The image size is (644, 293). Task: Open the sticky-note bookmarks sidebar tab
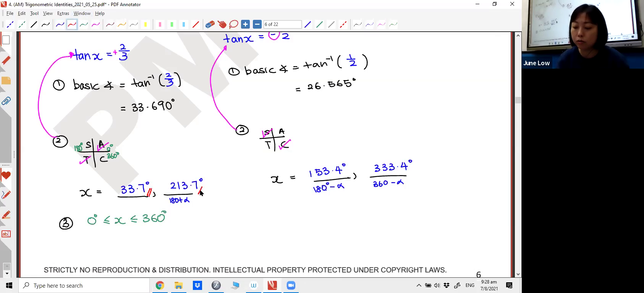coord(6,80)
